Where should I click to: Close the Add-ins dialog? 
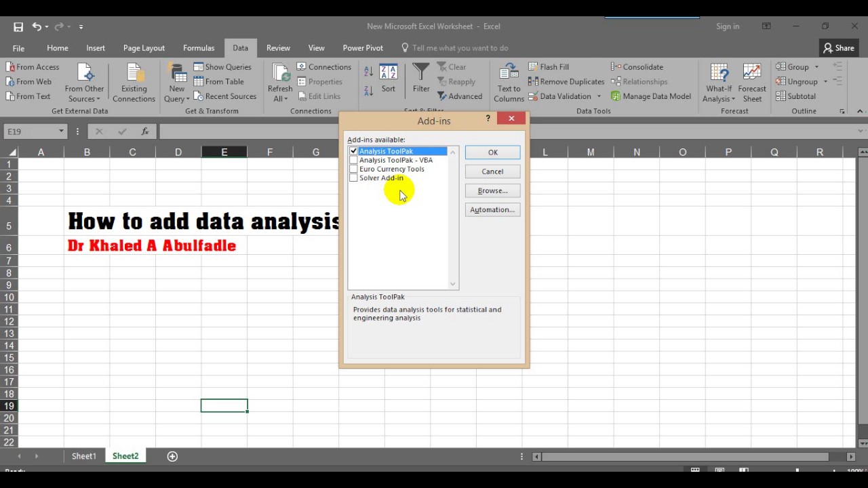click(x=511, y=119)
